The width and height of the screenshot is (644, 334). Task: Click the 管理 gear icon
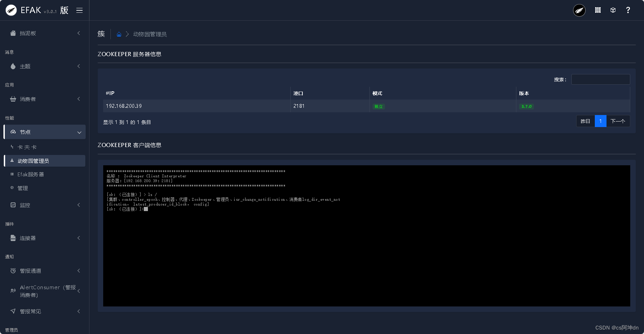pyautogui.click(x=13, y=188)
